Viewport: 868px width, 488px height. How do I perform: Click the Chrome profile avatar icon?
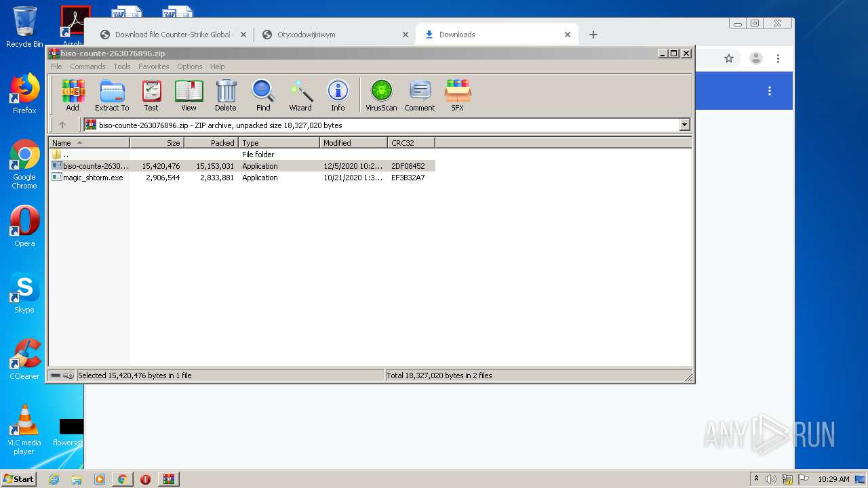tap(755, 59)
